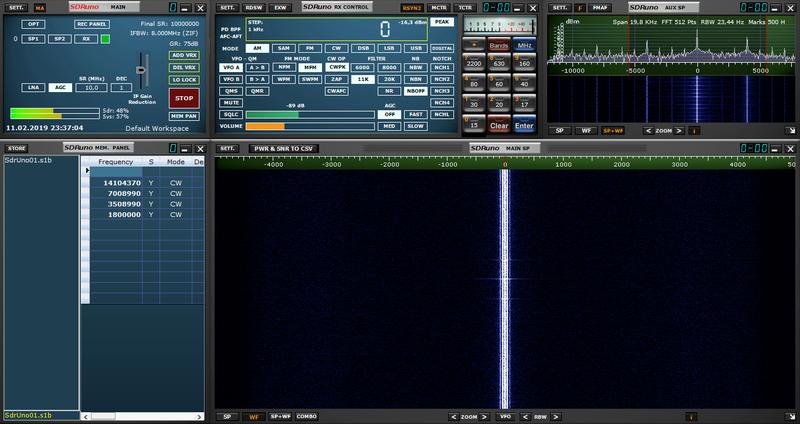Click the ADD VRX button
800x424 pixels.
tap(184, 56)
